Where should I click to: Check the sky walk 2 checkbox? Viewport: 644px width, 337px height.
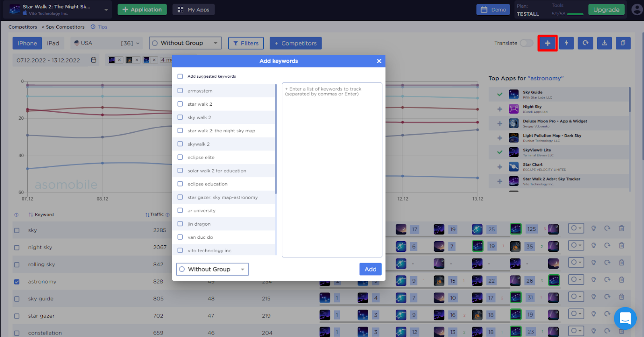click(180, 117)
